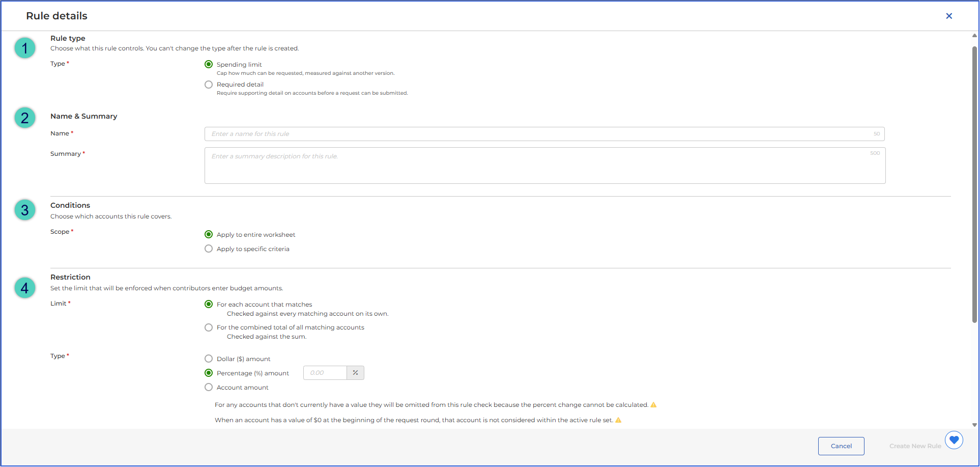
Task: Focus the rule Name input field
Action: (544, 134)
